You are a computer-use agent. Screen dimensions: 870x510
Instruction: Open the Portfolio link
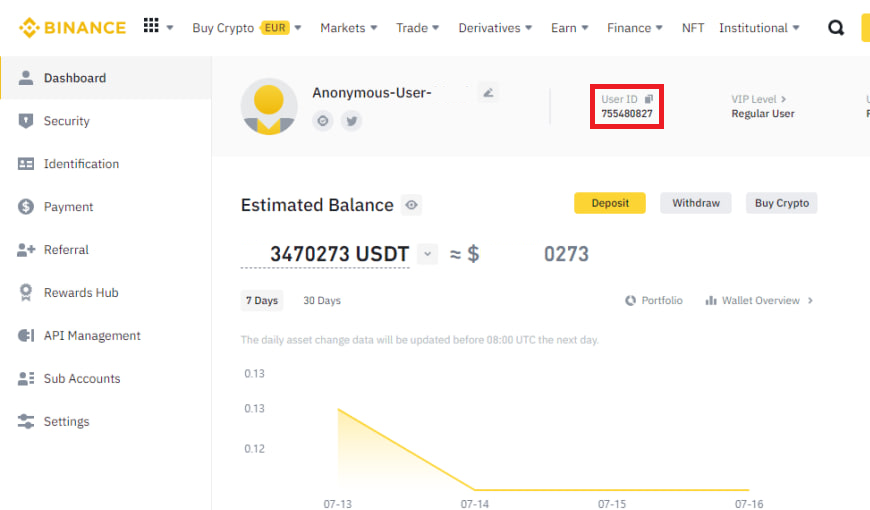tap(654, 301)
